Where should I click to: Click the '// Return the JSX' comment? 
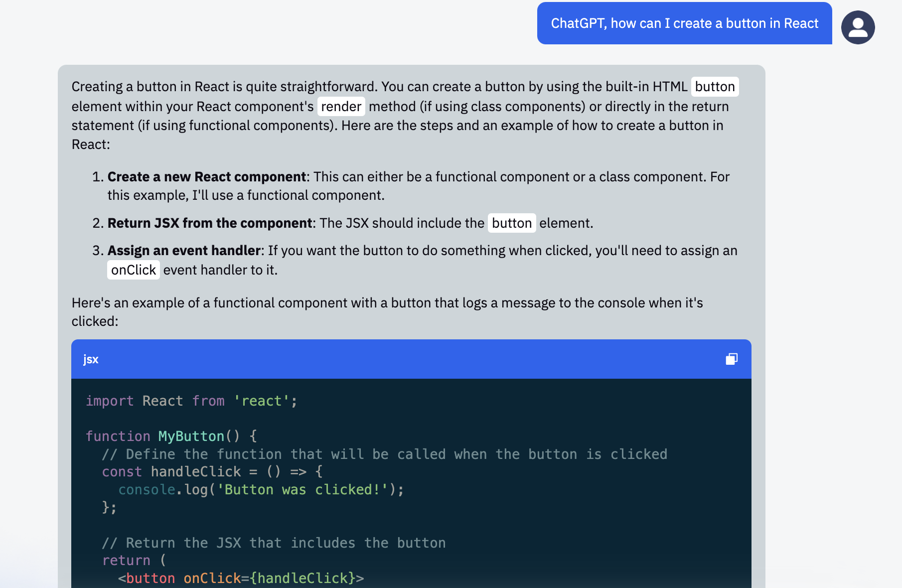(x=274, y=543)
